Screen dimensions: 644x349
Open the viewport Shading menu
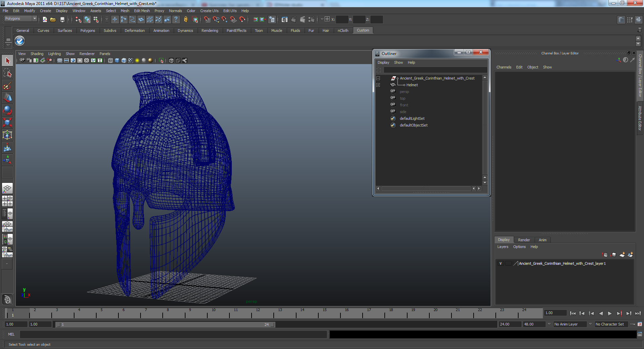click(37, 54)
